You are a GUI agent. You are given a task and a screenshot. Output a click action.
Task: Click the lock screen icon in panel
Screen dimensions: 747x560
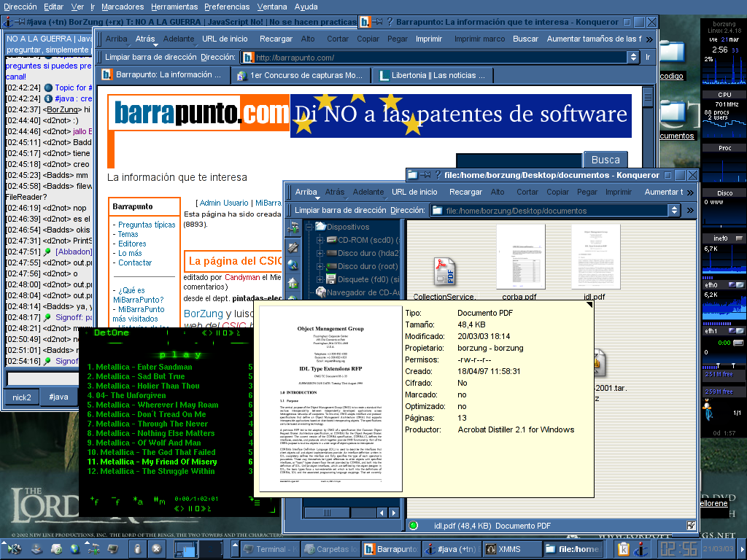[x=137, y=548]
